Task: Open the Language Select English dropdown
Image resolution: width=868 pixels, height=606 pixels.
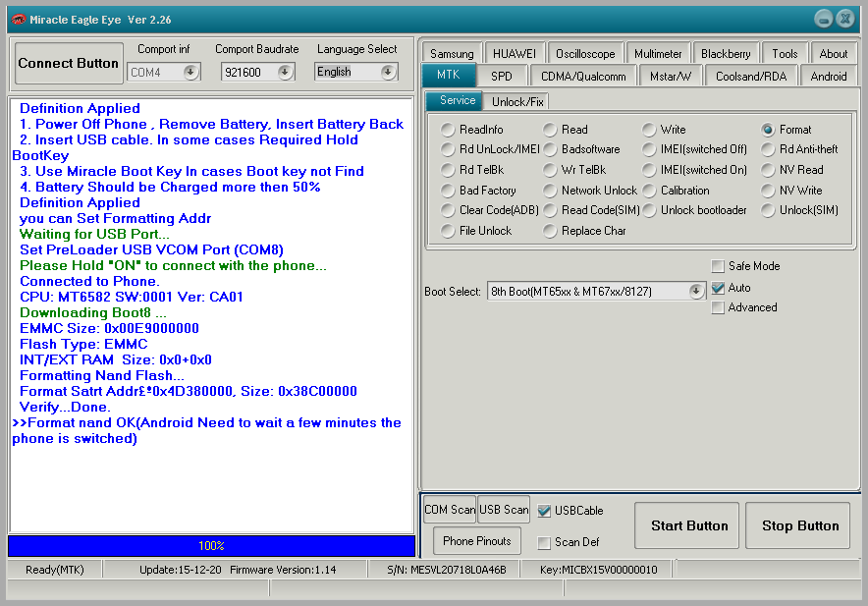Action: click(x=388, y=72)
